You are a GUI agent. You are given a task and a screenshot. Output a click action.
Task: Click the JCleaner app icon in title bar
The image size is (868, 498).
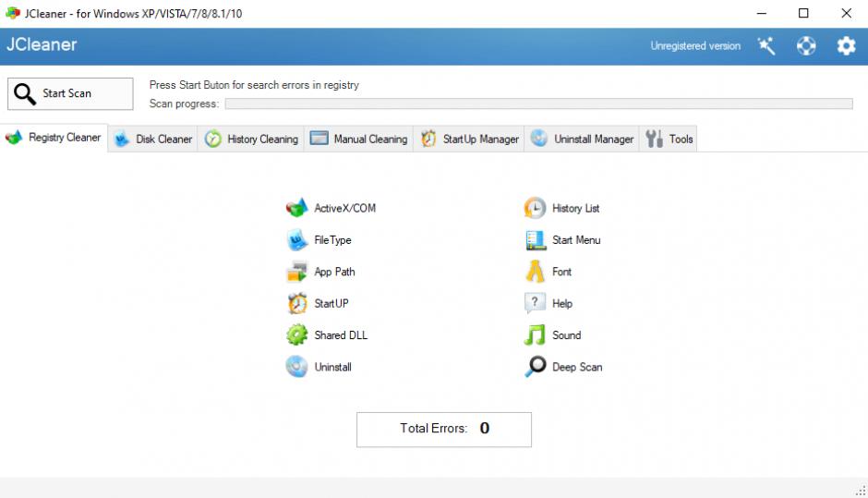point(12,13)
